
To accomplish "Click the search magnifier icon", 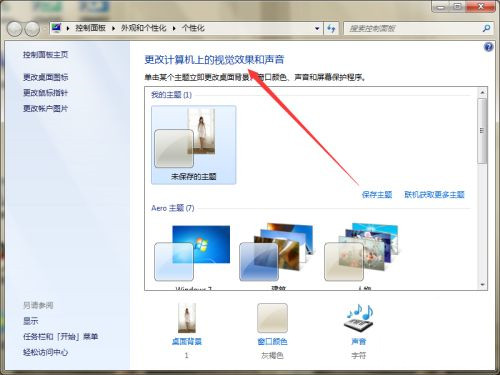I will coord(486,29).
